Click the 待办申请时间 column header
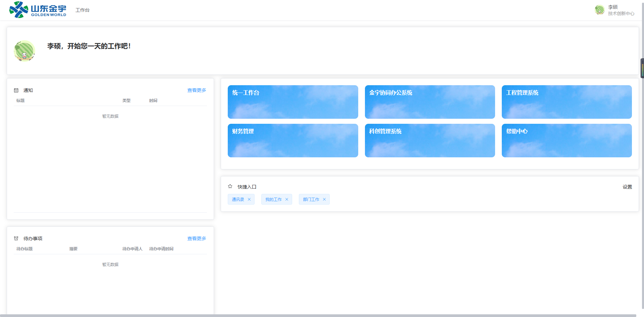Screen dimensions: 644x317 pyautogui.click(x=161, y=249)
